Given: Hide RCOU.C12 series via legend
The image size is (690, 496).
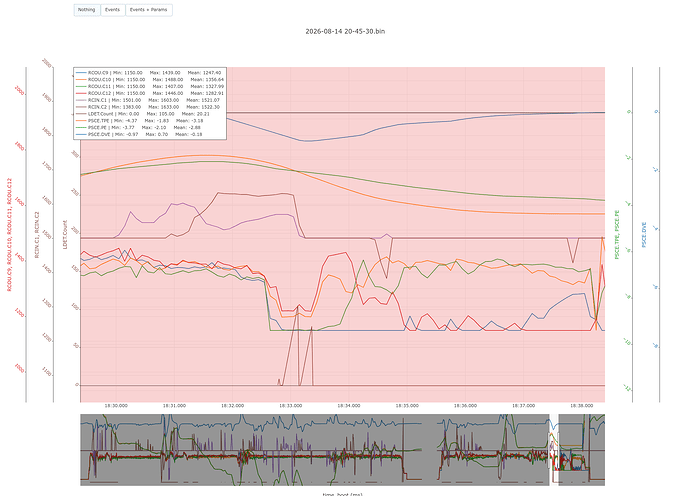Looking at the screenshot, I should 150,93.
